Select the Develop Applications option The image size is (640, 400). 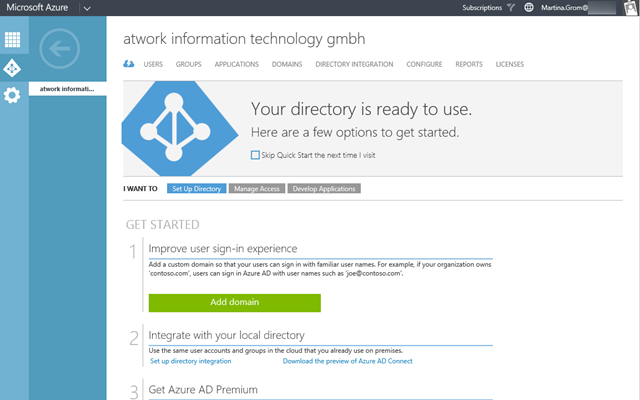tap(324, 189)
